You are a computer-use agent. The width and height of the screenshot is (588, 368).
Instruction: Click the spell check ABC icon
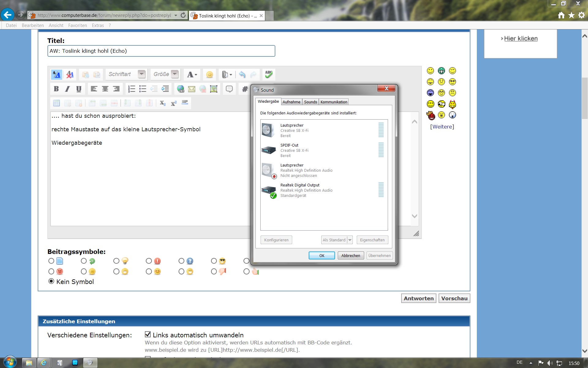[x=269, y=74]
